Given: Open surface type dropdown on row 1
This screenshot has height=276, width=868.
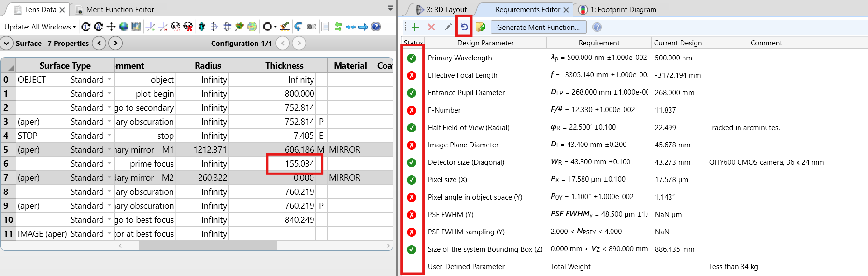Looking at the screenshot, I should coord(109,93).
